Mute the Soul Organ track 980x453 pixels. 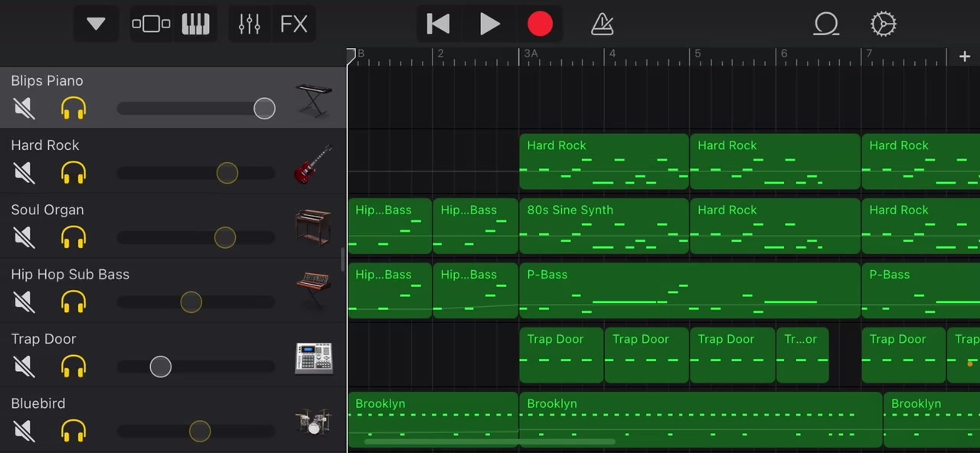(24, 237)
